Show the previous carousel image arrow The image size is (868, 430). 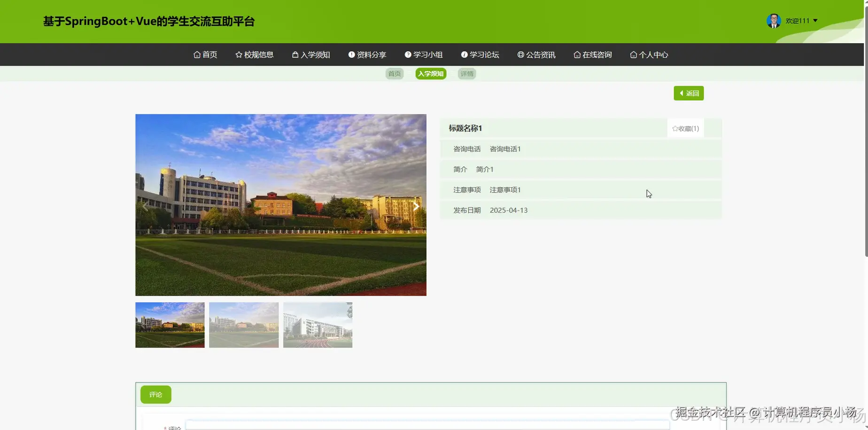145,206
